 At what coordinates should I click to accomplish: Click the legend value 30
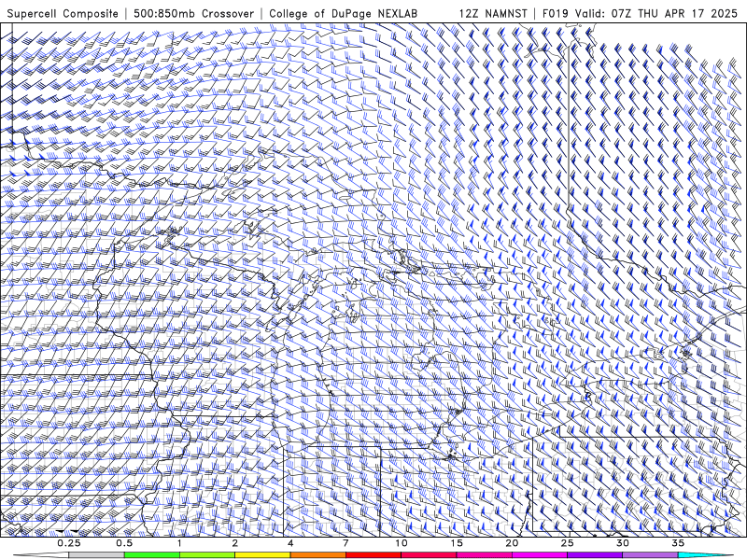[x=623, y=543]
